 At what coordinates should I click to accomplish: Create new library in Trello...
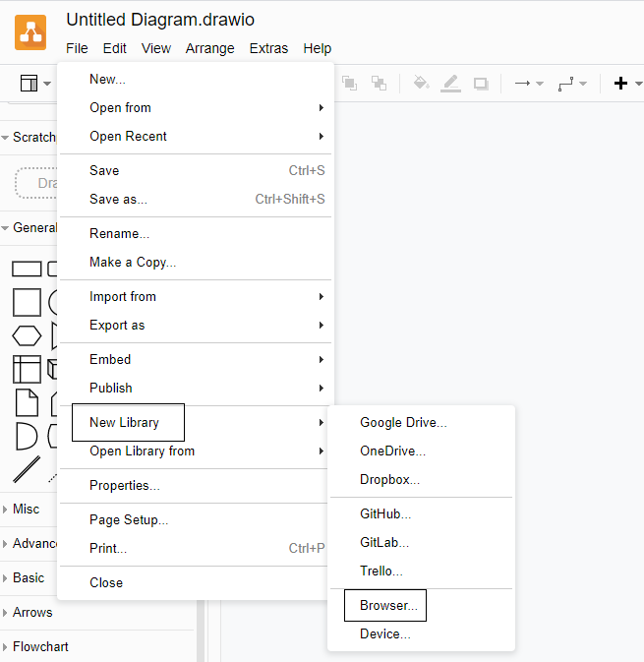point(421,571)
